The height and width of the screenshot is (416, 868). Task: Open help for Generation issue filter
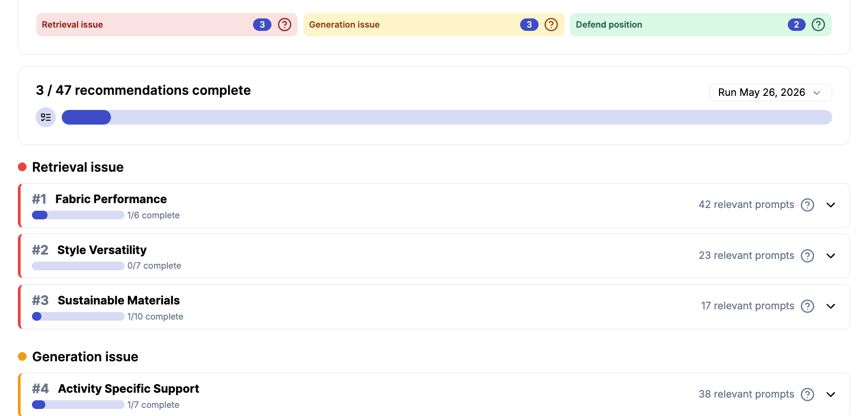click(551, 24)
